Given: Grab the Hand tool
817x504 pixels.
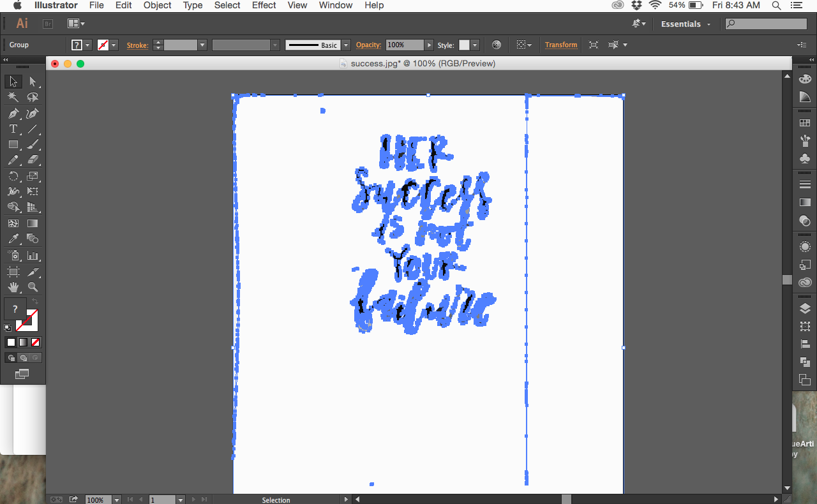Looking at the screenshot, I should pos(13,288).
